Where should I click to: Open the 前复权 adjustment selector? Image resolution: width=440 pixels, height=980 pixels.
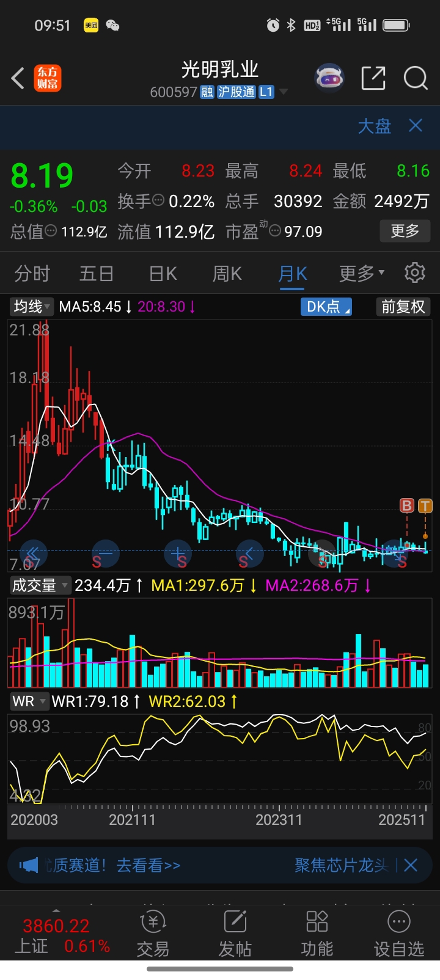(x=403, y=306)
